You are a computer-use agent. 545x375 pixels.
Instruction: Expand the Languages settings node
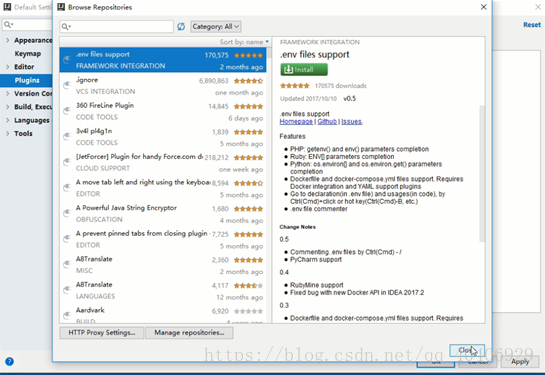coord(8,120)
